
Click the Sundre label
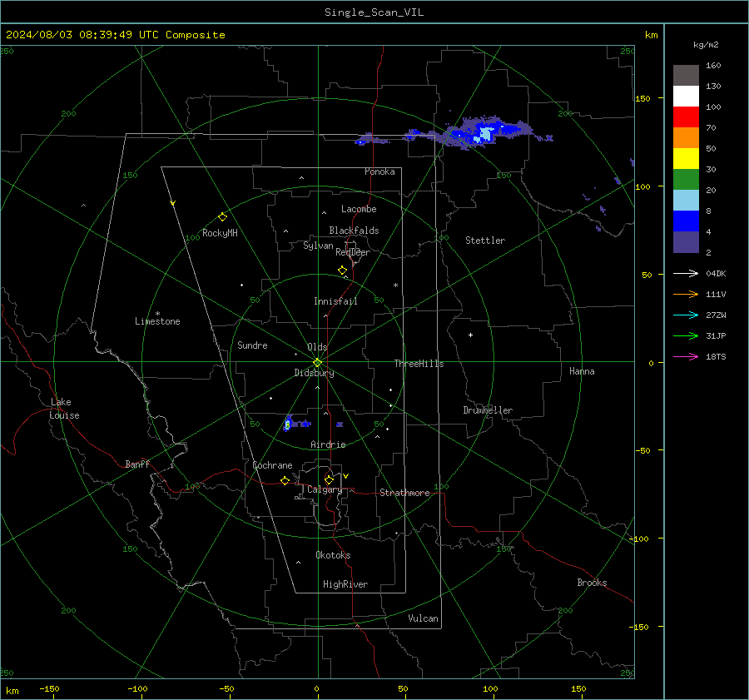[x=252, y=345]
